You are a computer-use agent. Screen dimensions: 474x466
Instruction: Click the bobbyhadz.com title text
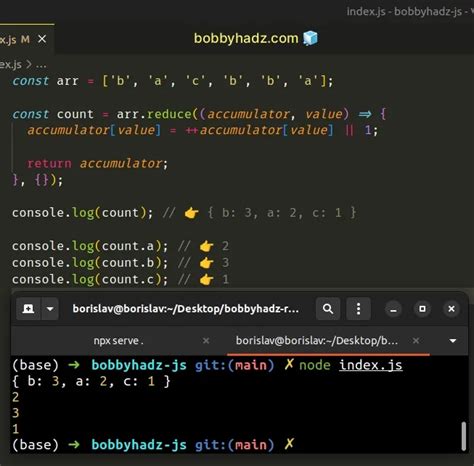pos(246,38)
